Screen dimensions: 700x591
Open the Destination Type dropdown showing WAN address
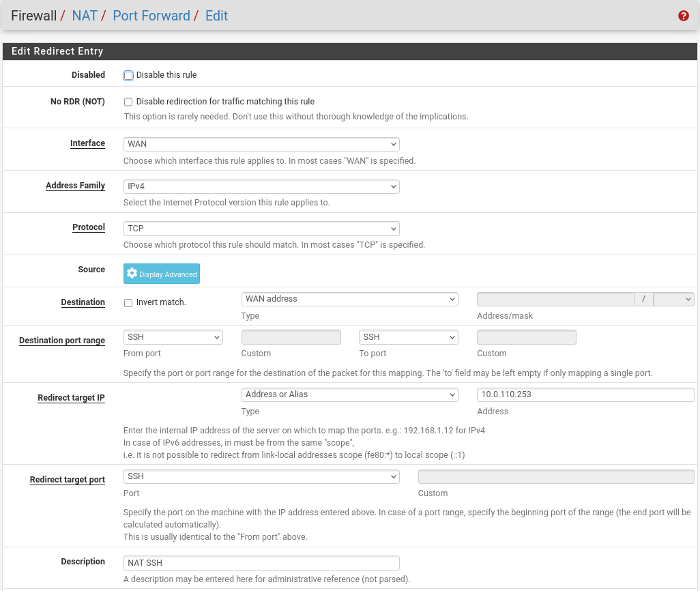349,298
